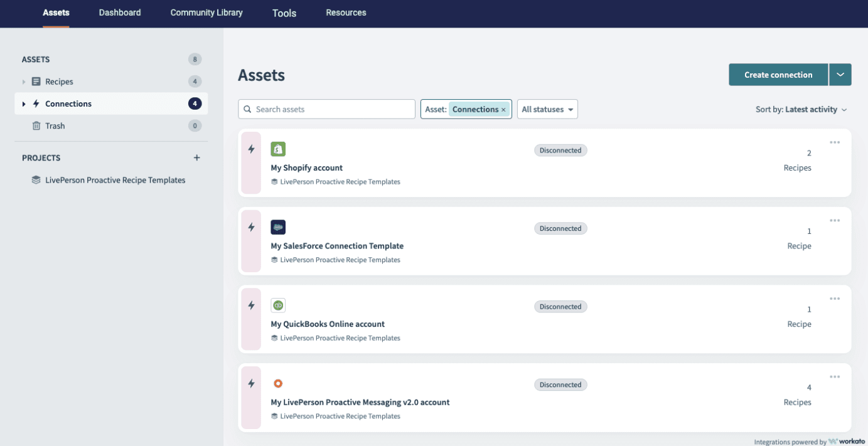The image size is (868, 446).
Task: Expand the Recipes tree item arrow
Action: [x=24, y=82]
